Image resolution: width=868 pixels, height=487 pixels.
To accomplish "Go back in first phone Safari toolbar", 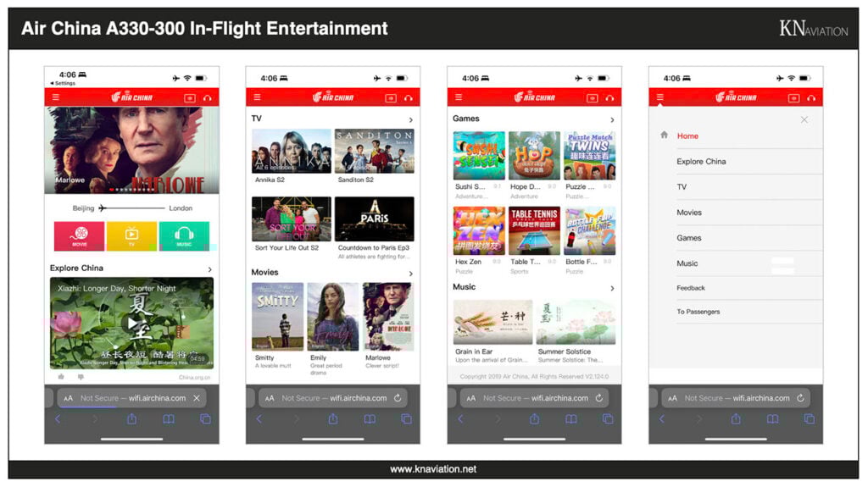I will pyautogui.click(x=58, y=419).
